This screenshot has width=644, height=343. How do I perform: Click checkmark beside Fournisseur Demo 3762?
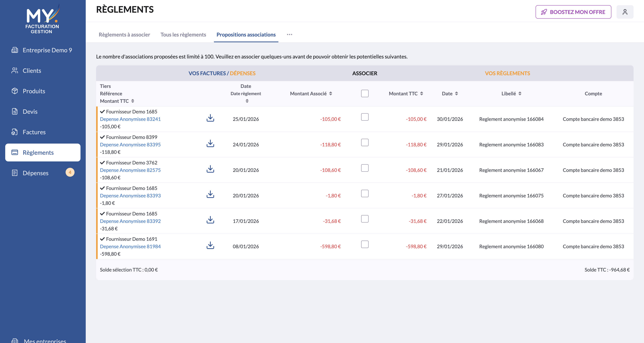click(102, 163)
